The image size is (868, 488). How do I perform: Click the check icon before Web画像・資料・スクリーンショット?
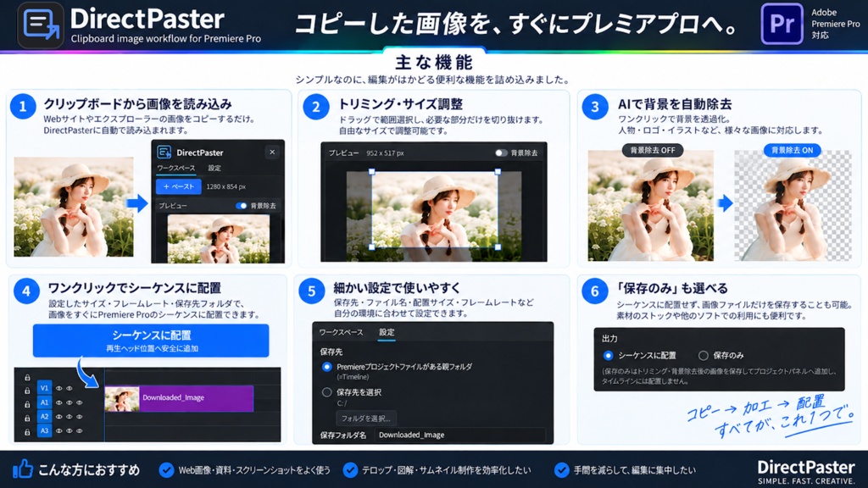point(166,469)
